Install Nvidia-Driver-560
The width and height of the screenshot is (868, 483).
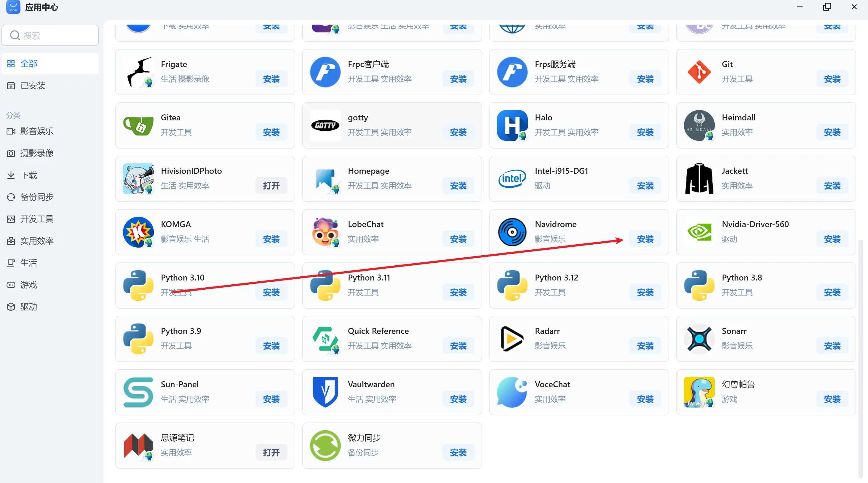coord(832,239)
